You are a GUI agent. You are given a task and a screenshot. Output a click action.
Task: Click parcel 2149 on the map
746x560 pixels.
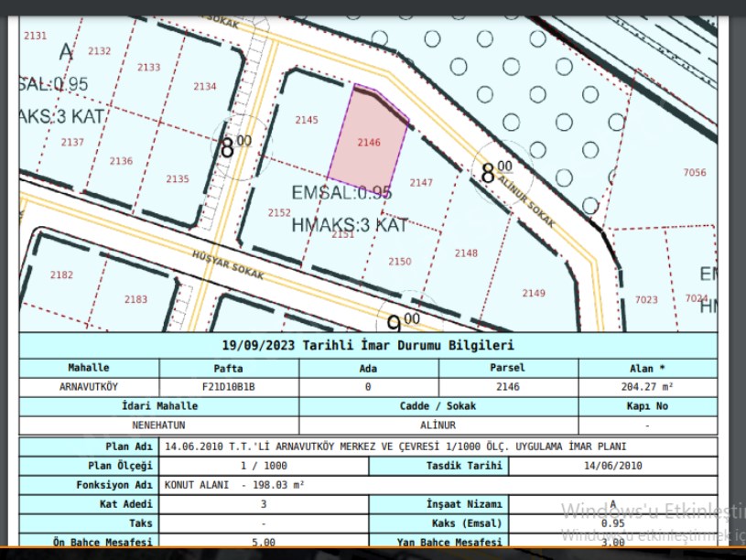point(534,293)
